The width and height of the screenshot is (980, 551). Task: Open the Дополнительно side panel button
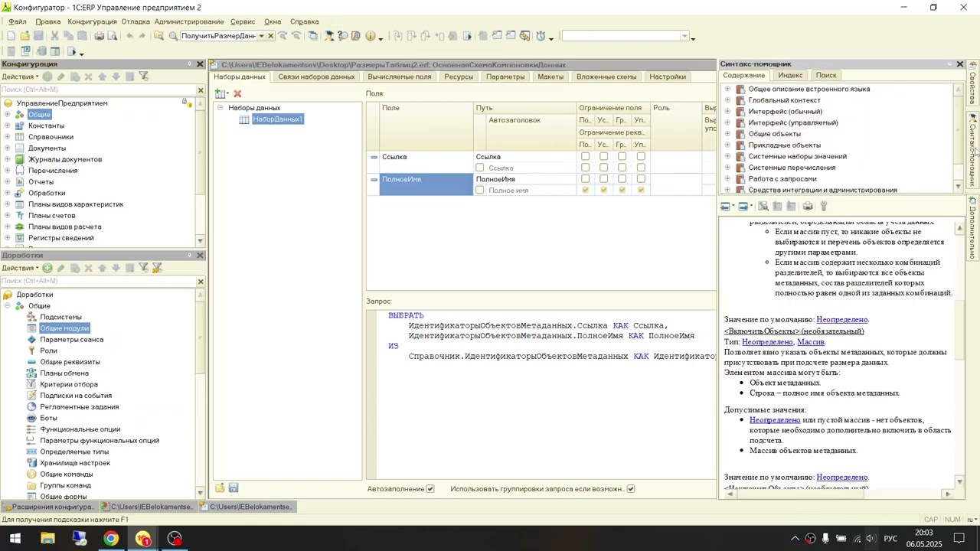point(973,229)
